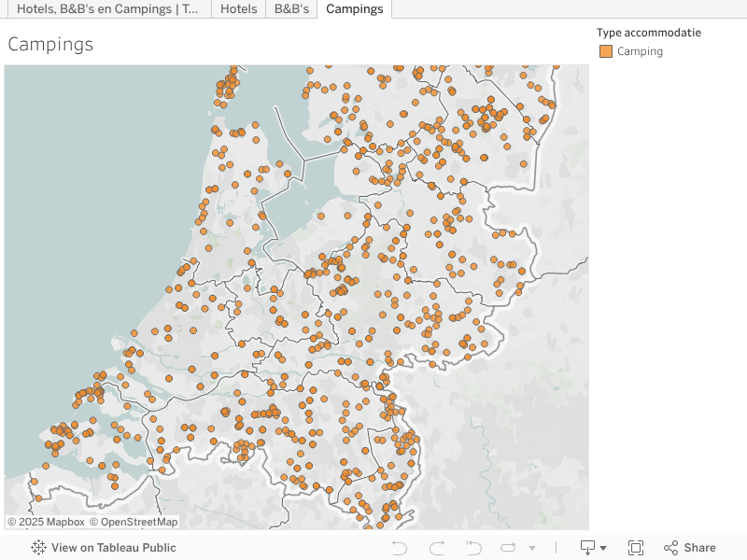This screenshot has height=560, width=747.
Task: Open View on Tableau Public link
Action: coord(113,548)
